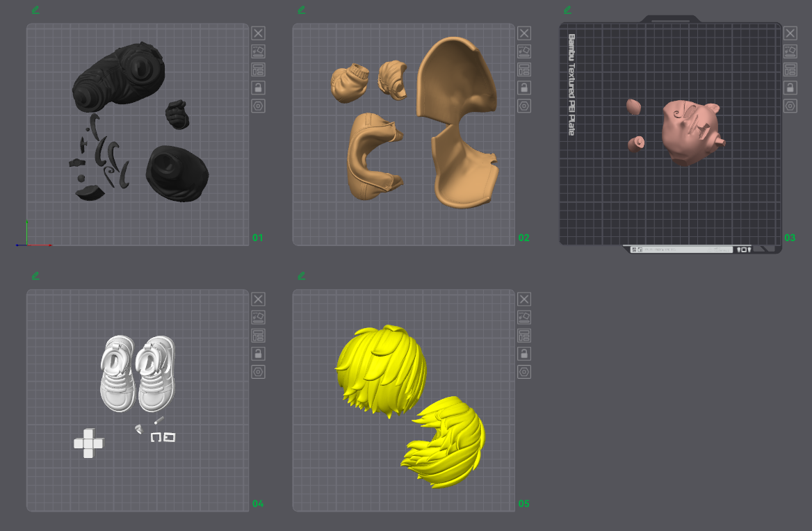The image size is (812, 531).
Task: Auto orient objects on plate 05
Action: (524, 317)
